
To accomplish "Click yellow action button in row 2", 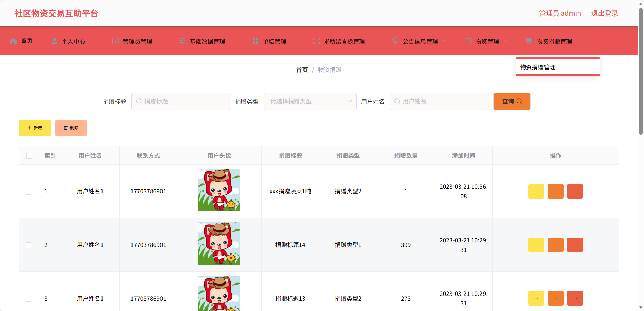I will coord(536,245).
